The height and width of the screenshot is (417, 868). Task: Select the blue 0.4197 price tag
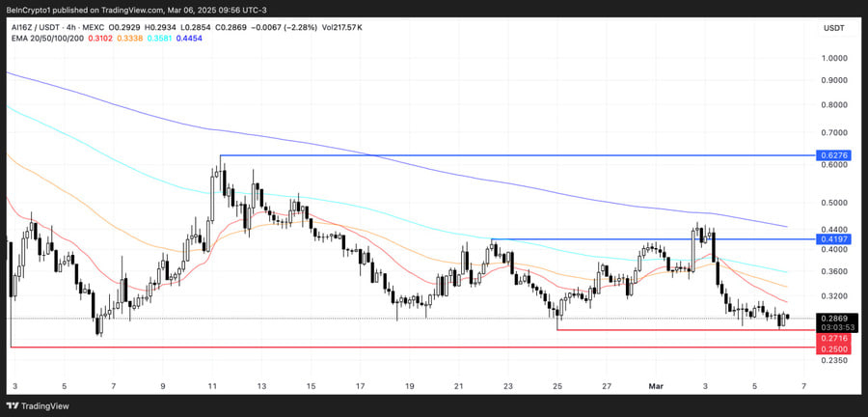833,238
